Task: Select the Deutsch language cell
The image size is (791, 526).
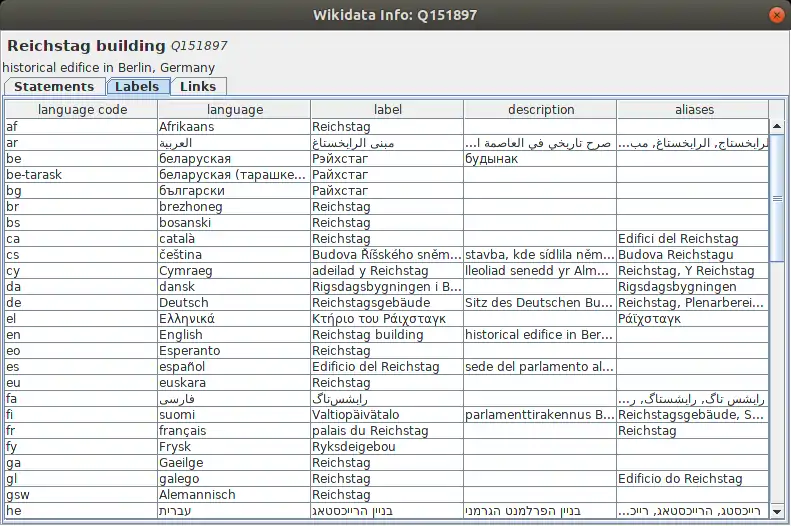Action: click(235, 303)
